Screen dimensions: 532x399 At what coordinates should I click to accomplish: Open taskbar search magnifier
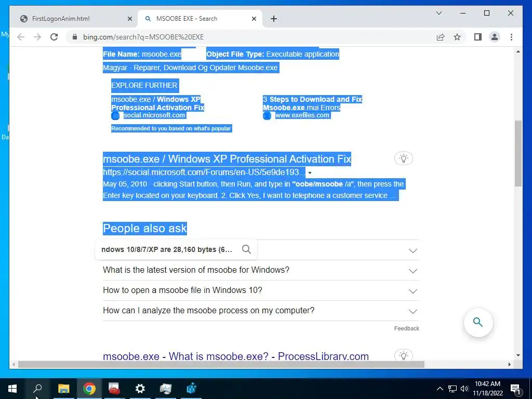point(37,389)
